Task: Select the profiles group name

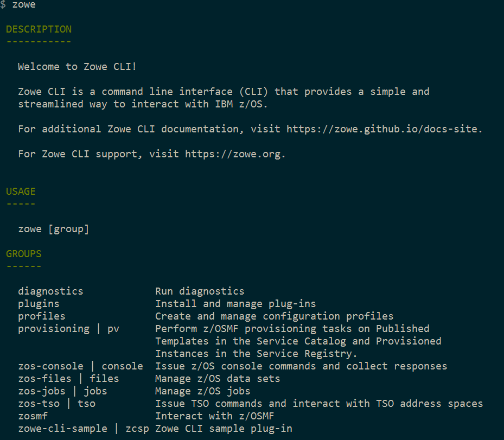Action: pos(41,316)
